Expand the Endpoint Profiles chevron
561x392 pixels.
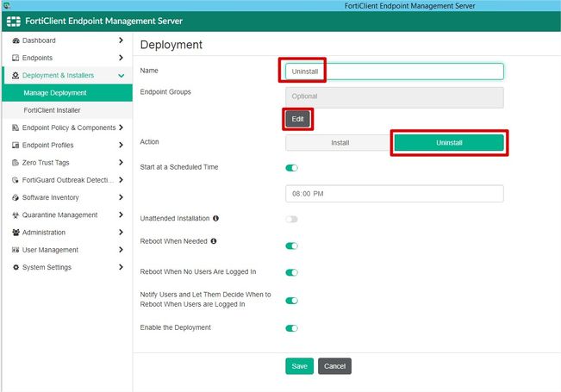tap(121, 146)
